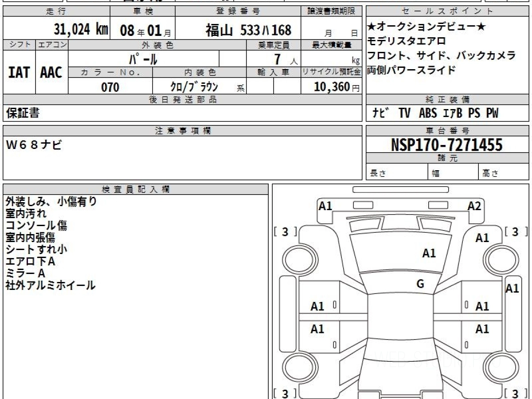Select the note W68ナビ

pyautogui.click(x=33, y=145)
